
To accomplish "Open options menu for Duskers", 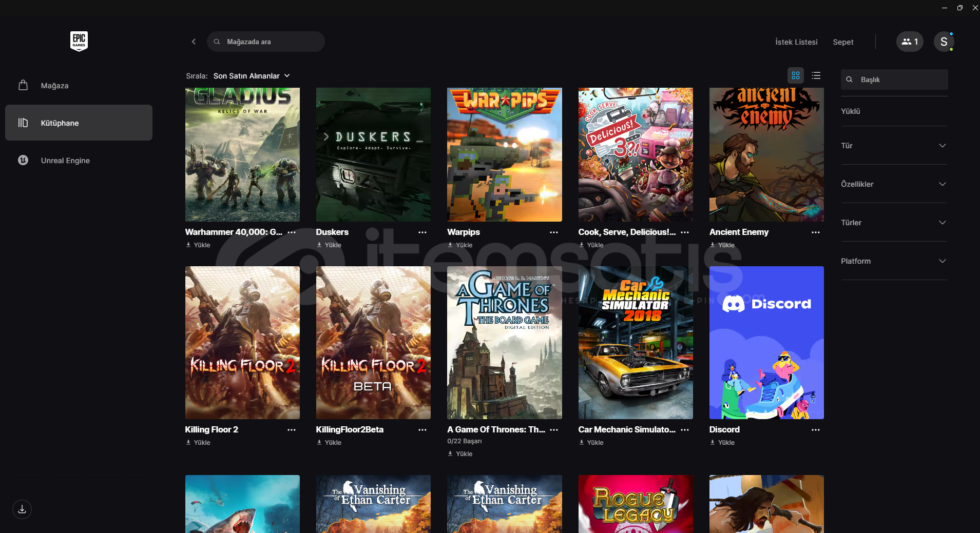I will 422,232.
